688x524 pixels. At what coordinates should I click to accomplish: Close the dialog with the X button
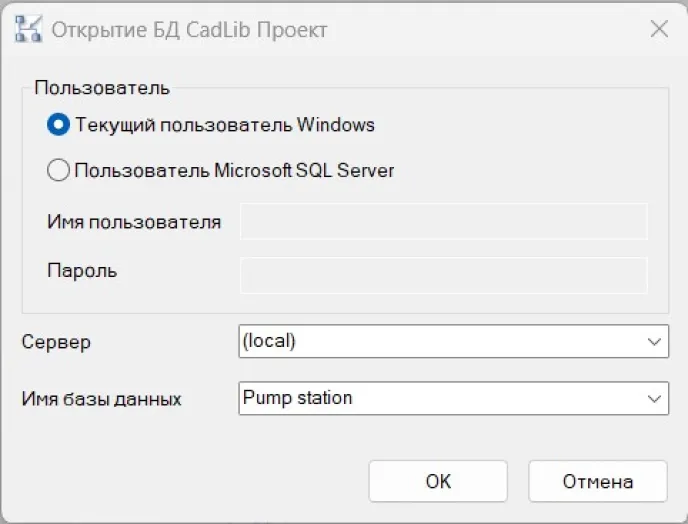pyautogui.click(x=659, y=29)
